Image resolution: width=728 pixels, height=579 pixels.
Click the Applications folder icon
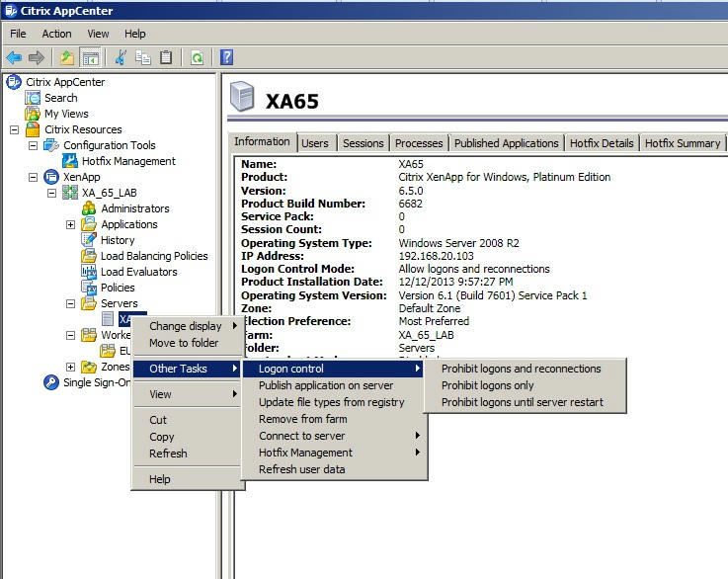pyautogui.click(x=89, y=224)
